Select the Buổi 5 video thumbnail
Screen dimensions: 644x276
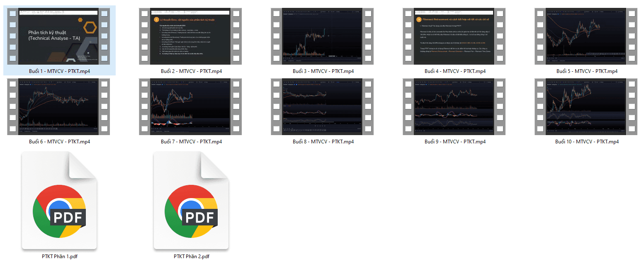[586, 36]
